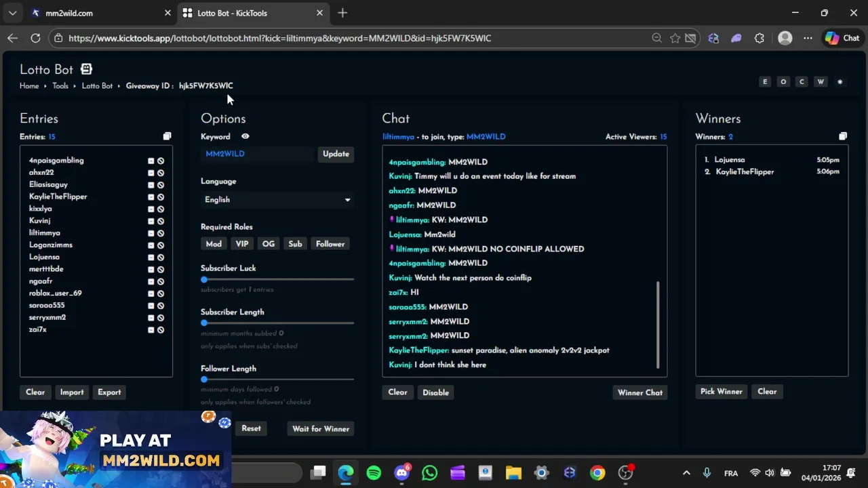Viewport: 868px width, 488px height.
Task: Open Edge settings and more menu
Action: pyautogui.click(x=808, y=38)
